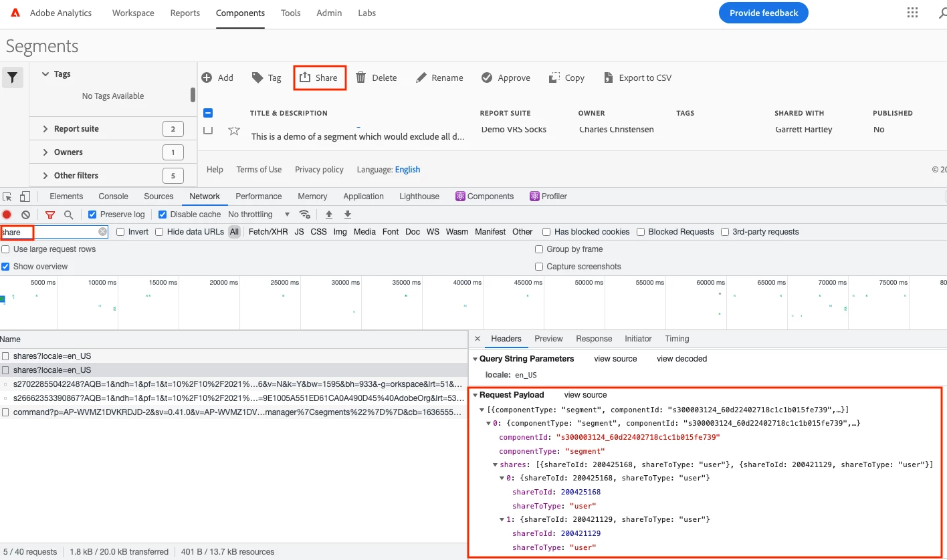The image size is (947, 560).
Task: Open Privacy policy link
Action: (319, 170)
